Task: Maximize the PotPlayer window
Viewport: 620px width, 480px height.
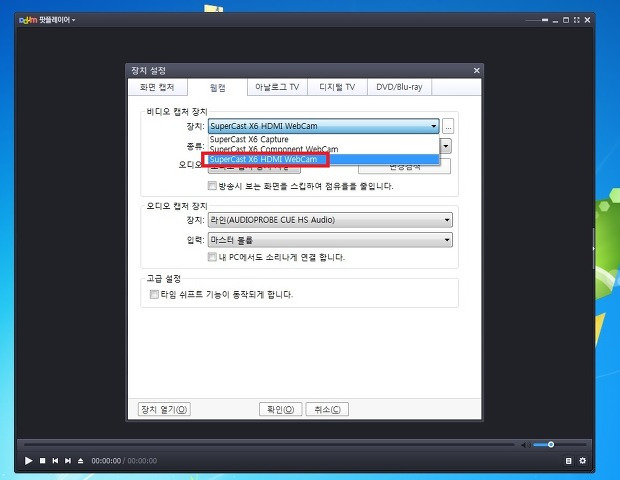Action: (566, 20)
